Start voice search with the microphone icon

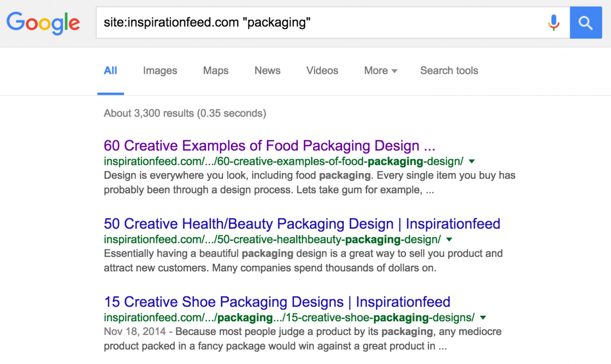[x=553, y=22]
